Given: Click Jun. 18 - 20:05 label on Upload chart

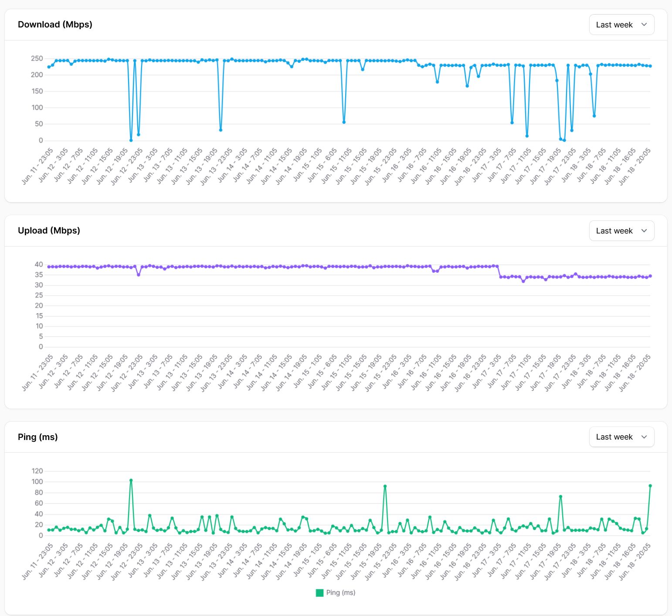Looking at the screenshot, I should click(x=635, y=372).
